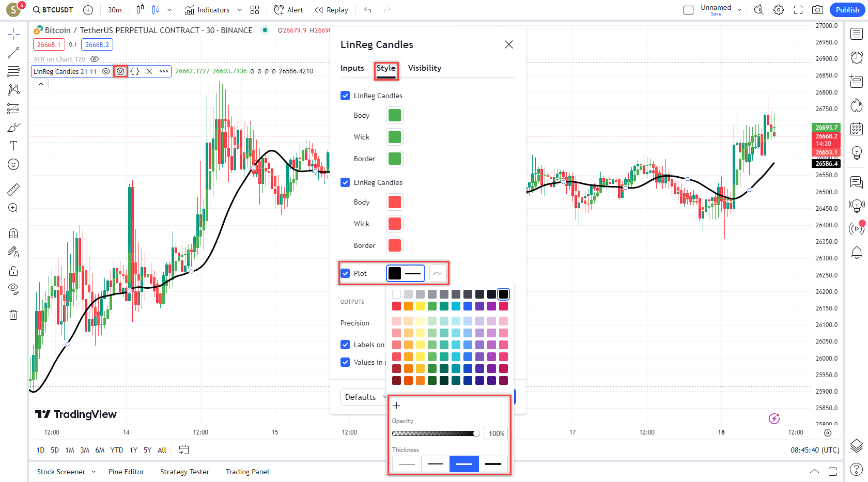Open the Pine Editor panel
Screen dimensions: 868x482
[x=126, y=472]
